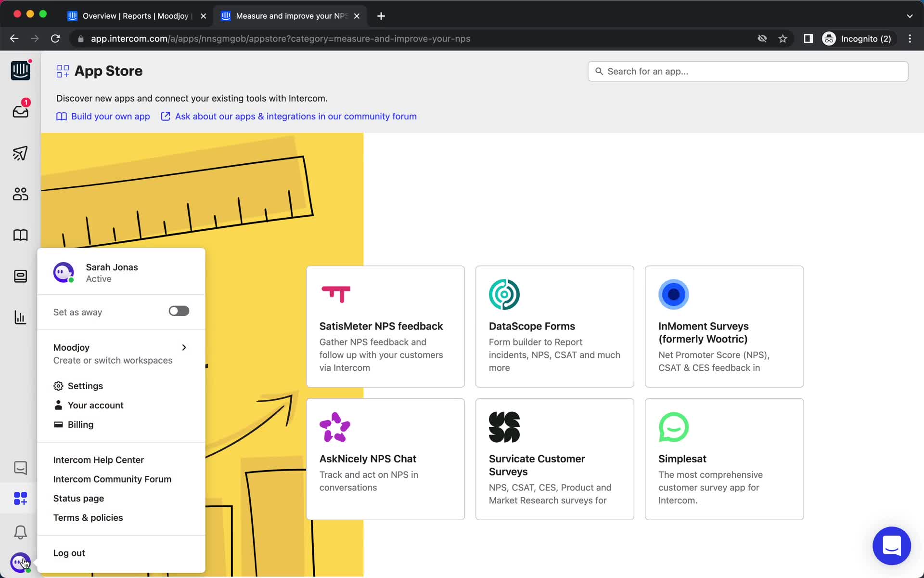This screenshot has height=578, width=924.
Task: Open the Articles book icon in sidebar
Action: click(20, 235)
